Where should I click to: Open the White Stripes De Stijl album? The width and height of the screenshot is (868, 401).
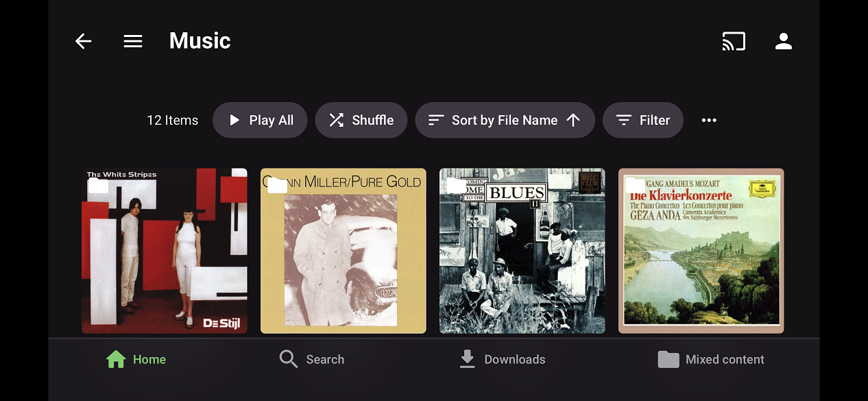[x=165, y=260]
